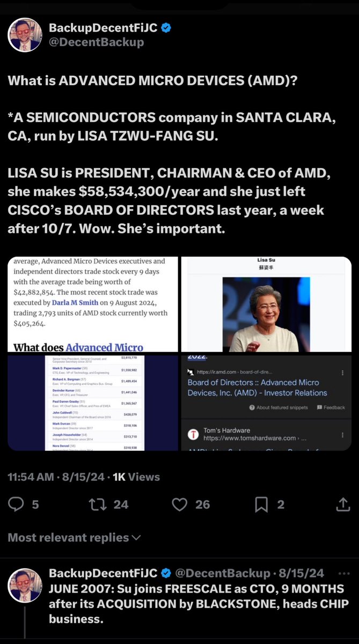This screenshot has height=644, width=359.
Task: Open the @DecentBackup handle in header
Action: click(x=97, y=42)
